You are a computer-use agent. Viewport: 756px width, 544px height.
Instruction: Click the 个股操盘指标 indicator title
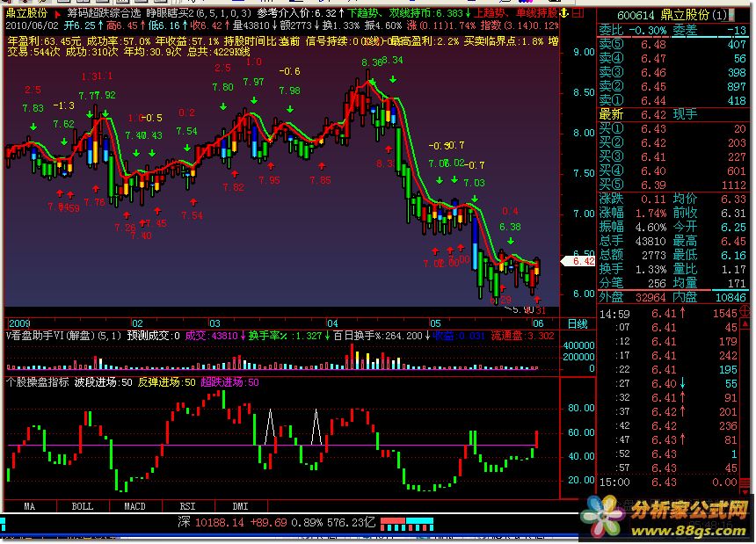click(x=37, y=382)
